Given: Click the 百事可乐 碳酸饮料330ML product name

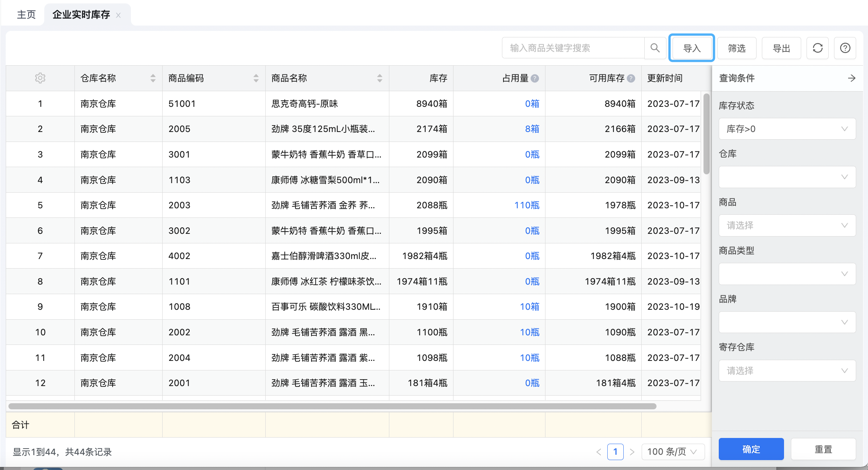Looking at the screenshot, I should click(x=326, y=307).
